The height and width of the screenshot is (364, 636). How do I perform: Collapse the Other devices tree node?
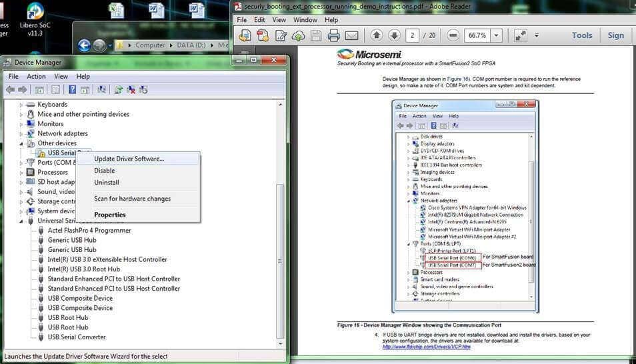coord(21,143)
